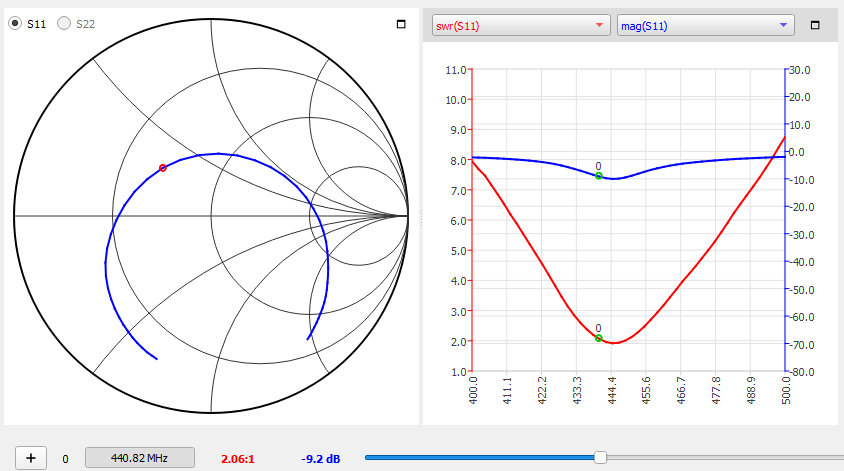This screenshot has width=844, height=471.
Task: Open the swr(S11) trace dropdown
Action: [521, 25]
